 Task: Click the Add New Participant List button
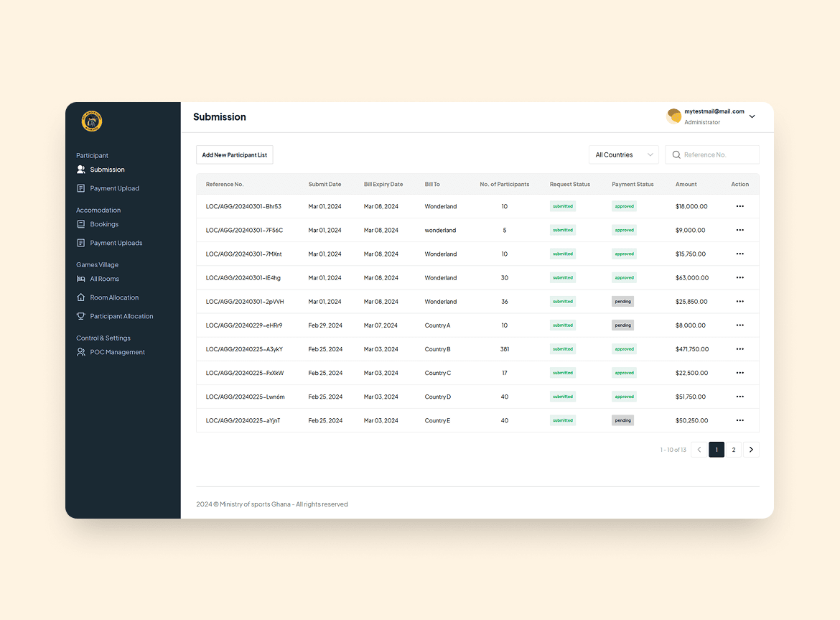point(234,154)
